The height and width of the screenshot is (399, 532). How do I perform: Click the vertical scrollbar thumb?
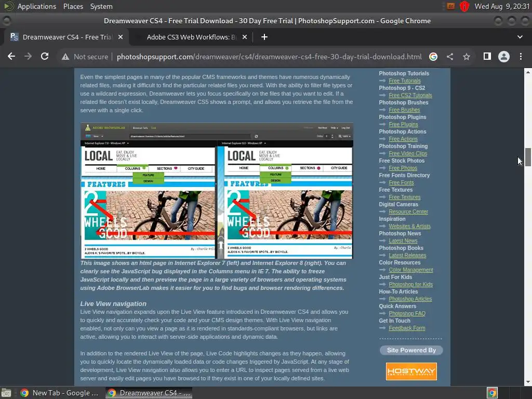coord(528,157)
